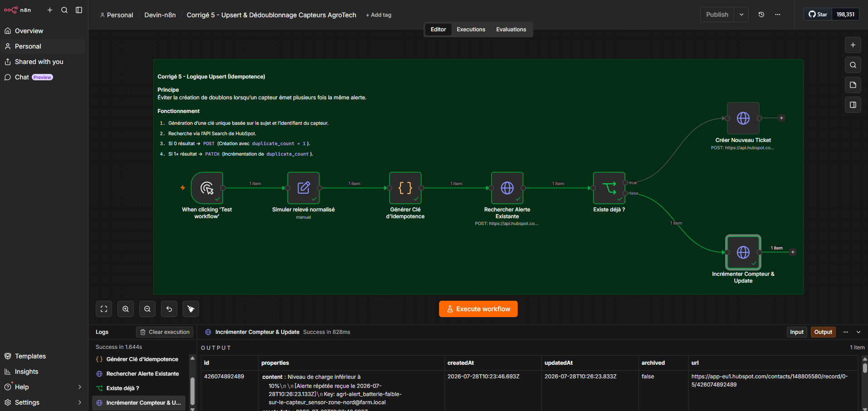The width and height of the screenshot is (868, 411).
Task: Toggle focus panel icon on canvas
Action: pyautogui.click(x=853, y=105)
